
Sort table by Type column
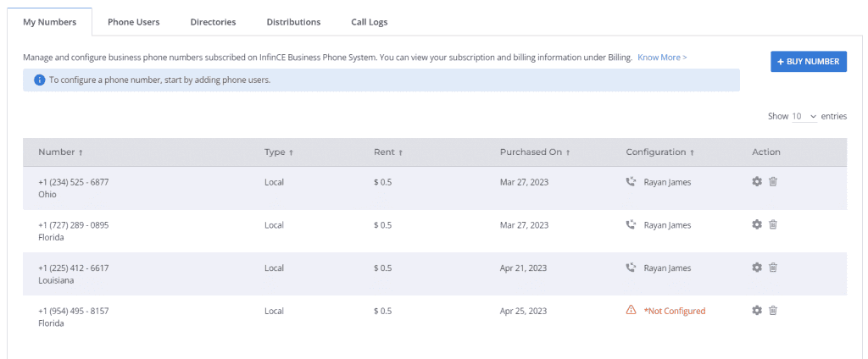pos(279,152)
